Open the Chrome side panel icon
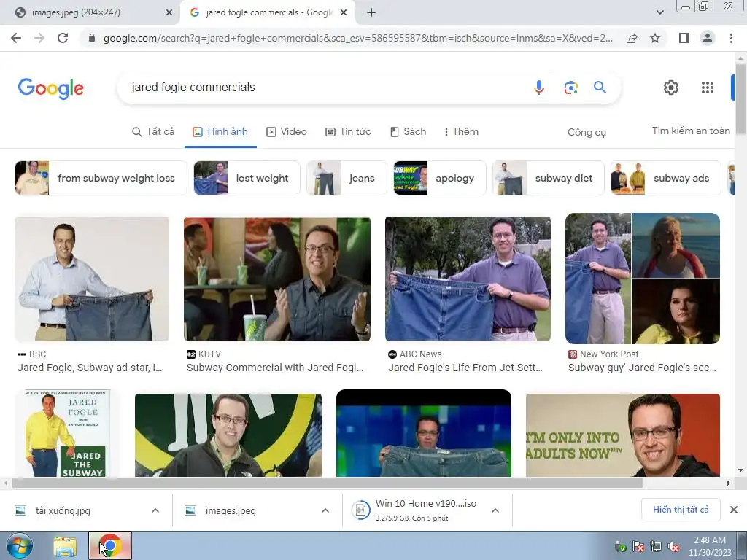This screenshot has width=747, height=560. pyautogui.click(x=684, y=38)
